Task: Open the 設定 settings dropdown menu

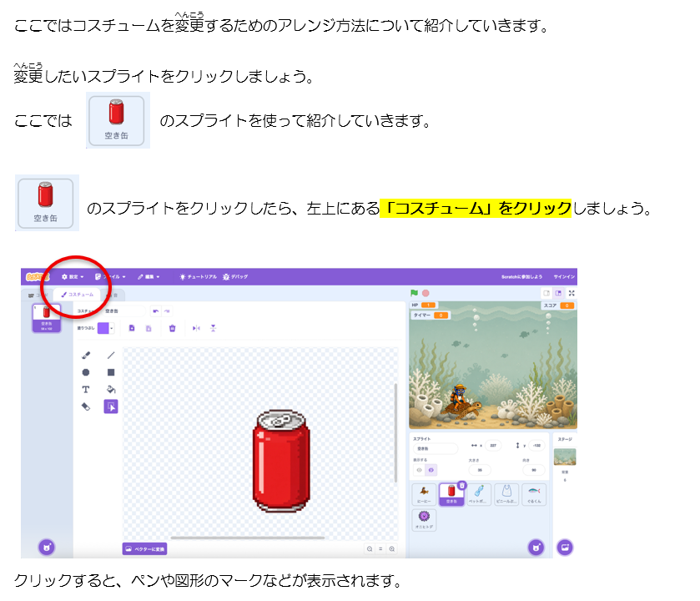Action: (x=73, y=277)
